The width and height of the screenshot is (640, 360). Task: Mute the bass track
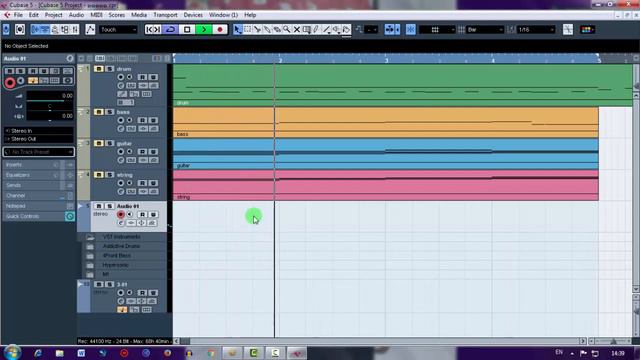[99, 112]
